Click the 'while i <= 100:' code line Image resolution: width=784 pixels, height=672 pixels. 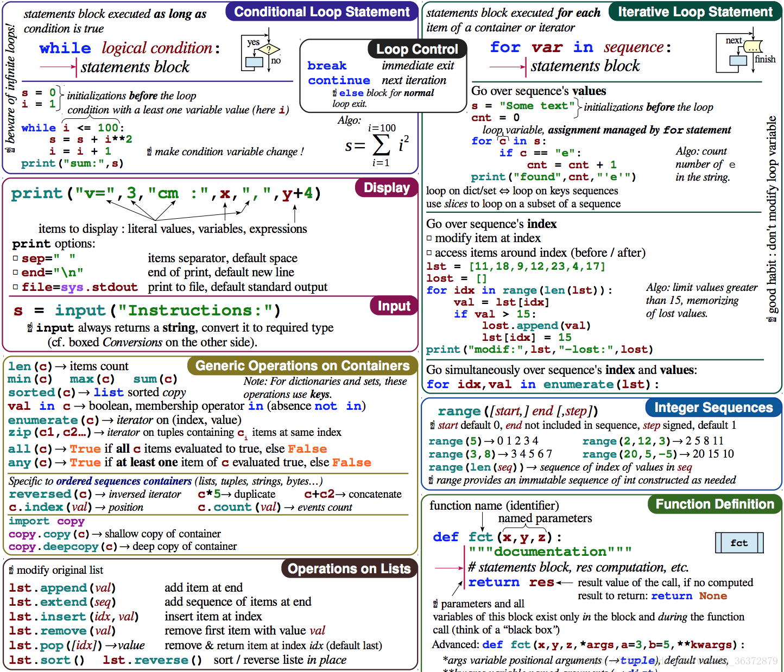tap(73, 128)
